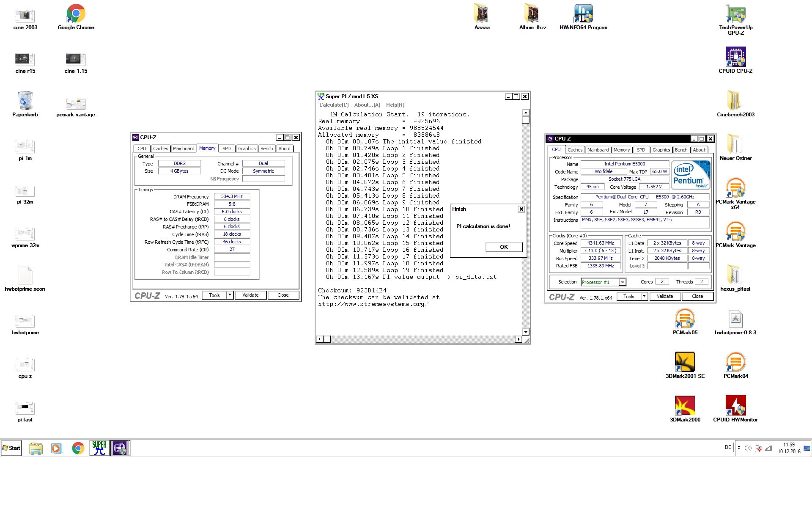The height and width of the screenshot is (512, 812).
Task: Open the hexus_pifast folder
Action: click(735, 278)
